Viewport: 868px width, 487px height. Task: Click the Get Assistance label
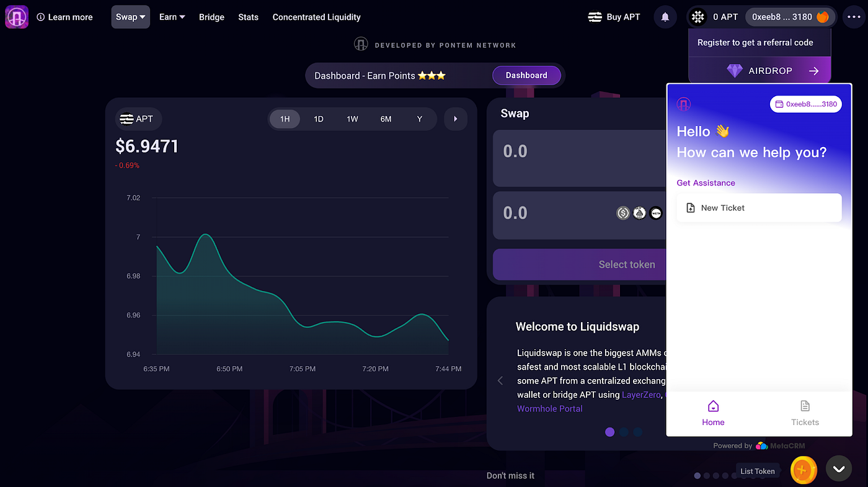706,183
